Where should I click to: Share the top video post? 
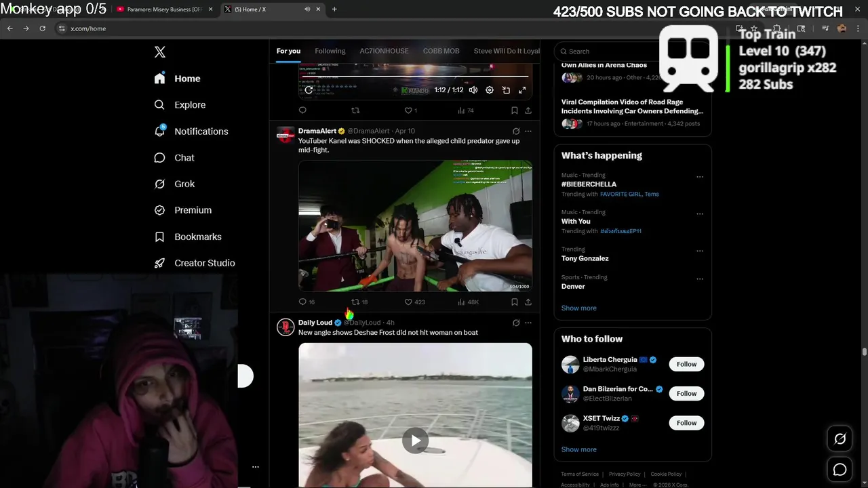pyautogui.click(x=528, y=110)
